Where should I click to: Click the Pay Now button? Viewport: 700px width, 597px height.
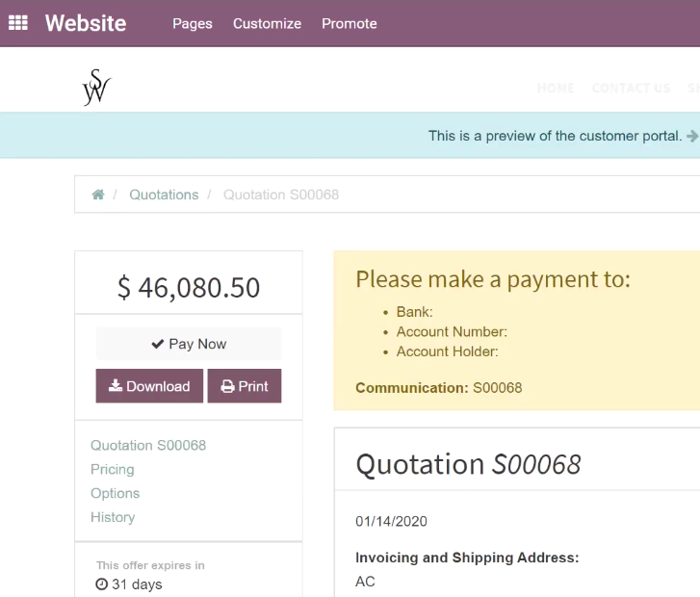[189, 344]
